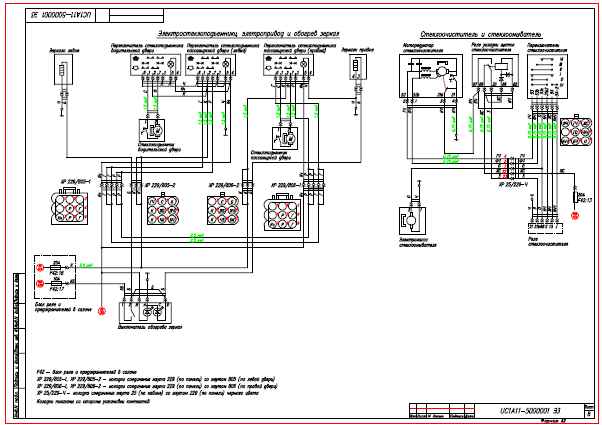Select the mirror heating switch symbol
The image size is (602, 425).
tap(146, 313)
